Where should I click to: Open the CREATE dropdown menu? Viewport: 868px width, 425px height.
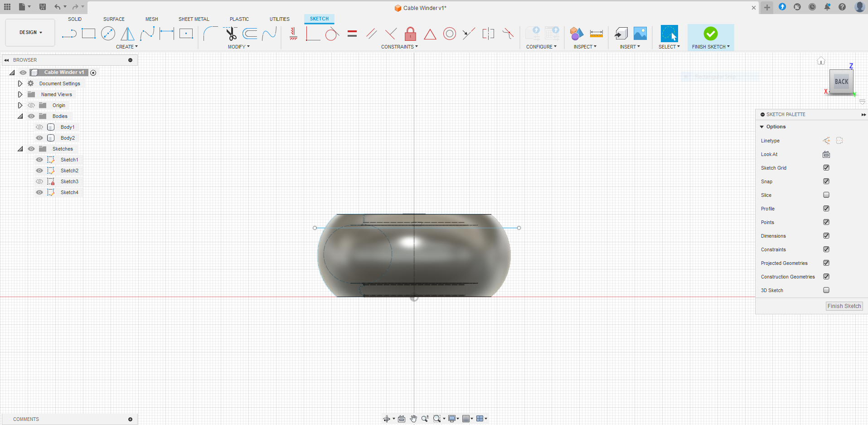tap(127, 47)
